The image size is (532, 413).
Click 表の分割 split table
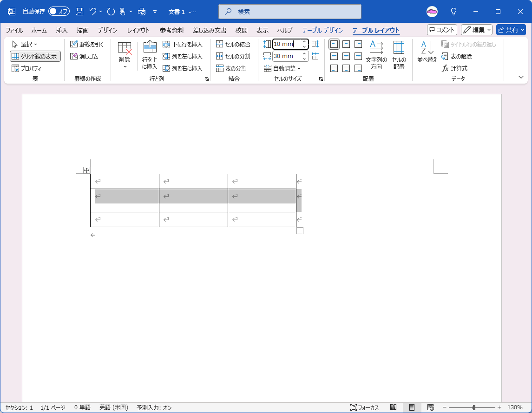(x=231, y=68)
